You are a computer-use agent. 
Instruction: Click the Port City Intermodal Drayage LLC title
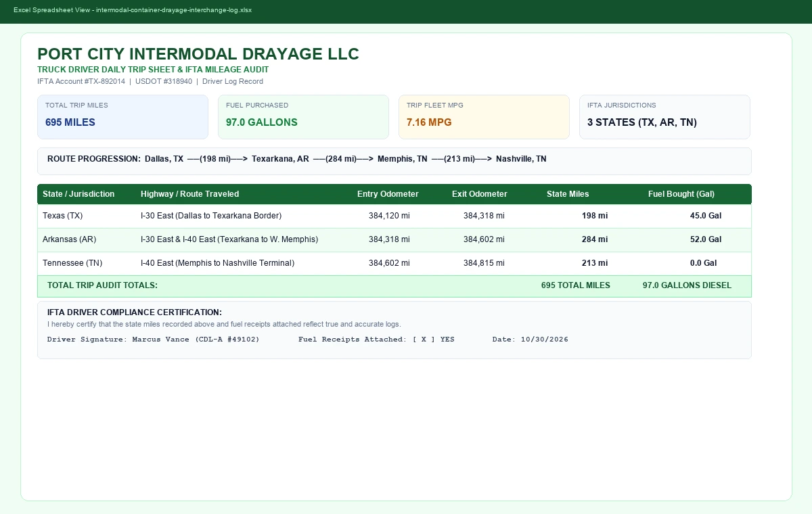tap(198, 54)
